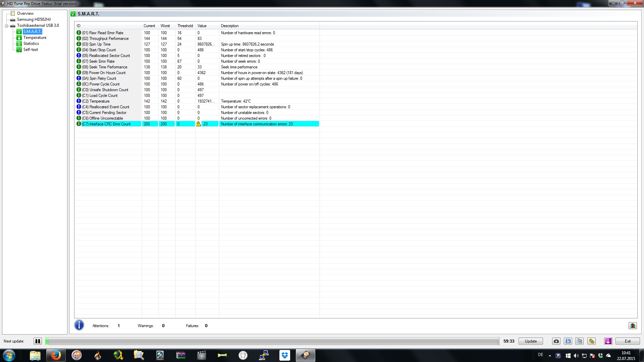Pause the next update timer

[38, 341]
